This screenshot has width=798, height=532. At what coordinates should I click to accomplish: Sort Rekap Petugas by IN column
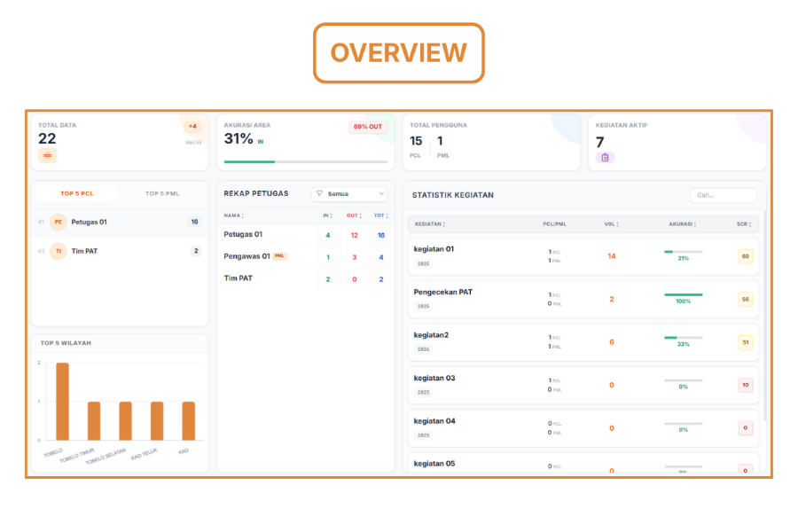click(327, 215)
